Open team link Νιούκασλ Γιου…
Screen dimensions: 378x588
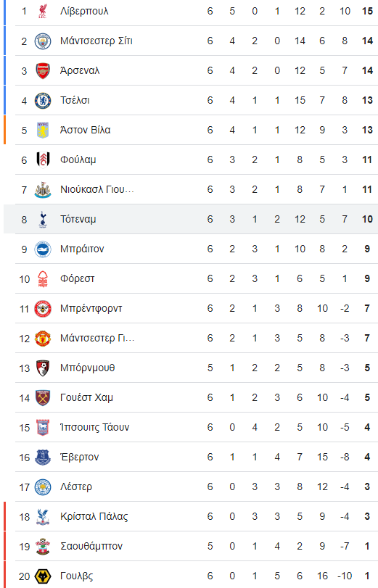96,189
